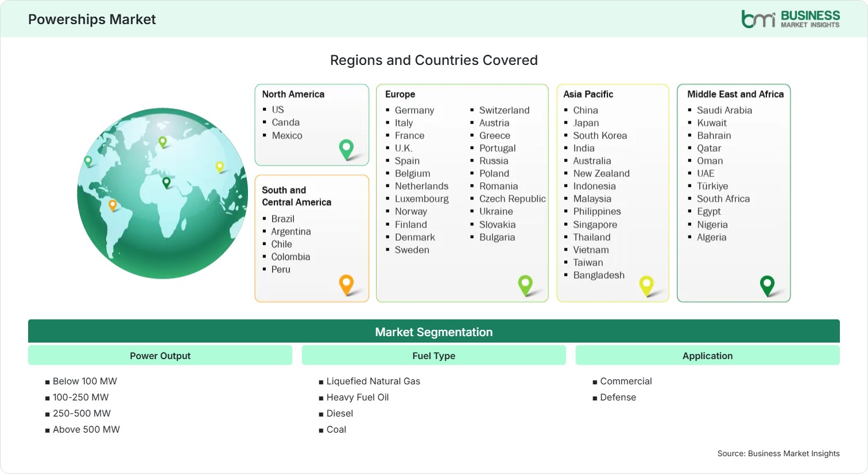Click Saudi Arabia in the list
The width and height of the screenshot is (868, 474).
(x=724, y=110)
